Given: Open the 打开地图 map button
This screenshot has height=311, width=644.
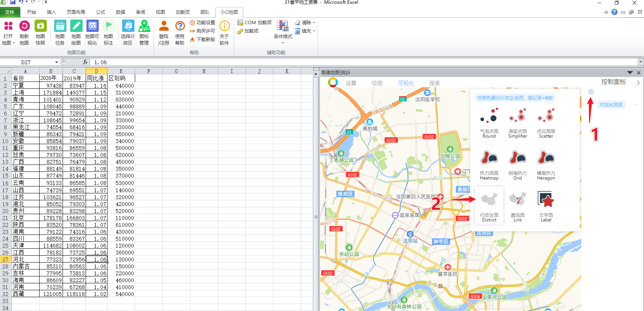Looking at the screenshot, I should pyautogui.click(x=8, y=33).
